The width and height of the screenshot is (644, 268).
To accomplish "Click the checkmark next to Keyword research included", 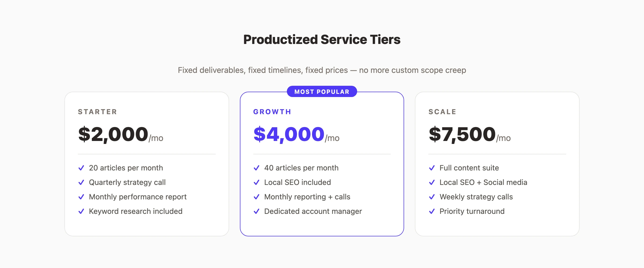I will coord(81,211).
